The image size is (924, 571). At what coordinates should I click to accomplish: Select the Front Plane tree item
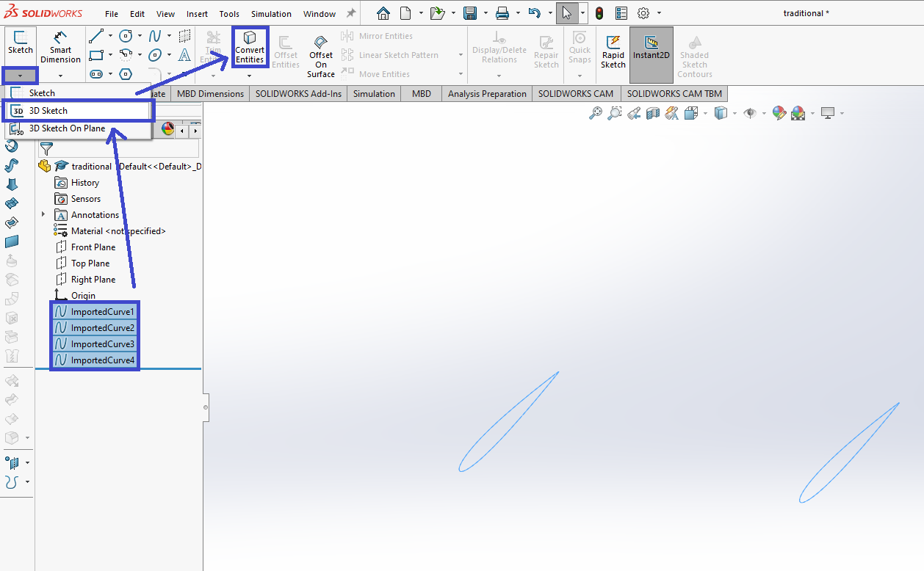click(85, 247)
